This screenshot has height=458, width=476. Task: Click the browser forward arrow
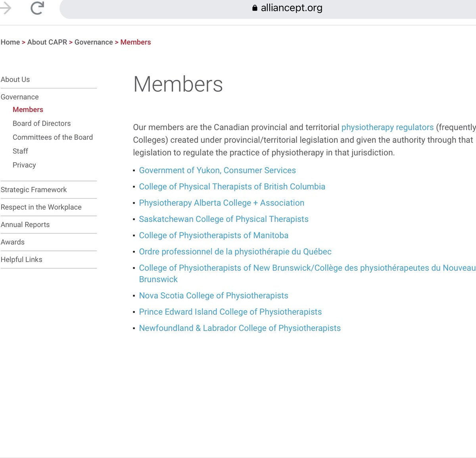tap(6, 8)
